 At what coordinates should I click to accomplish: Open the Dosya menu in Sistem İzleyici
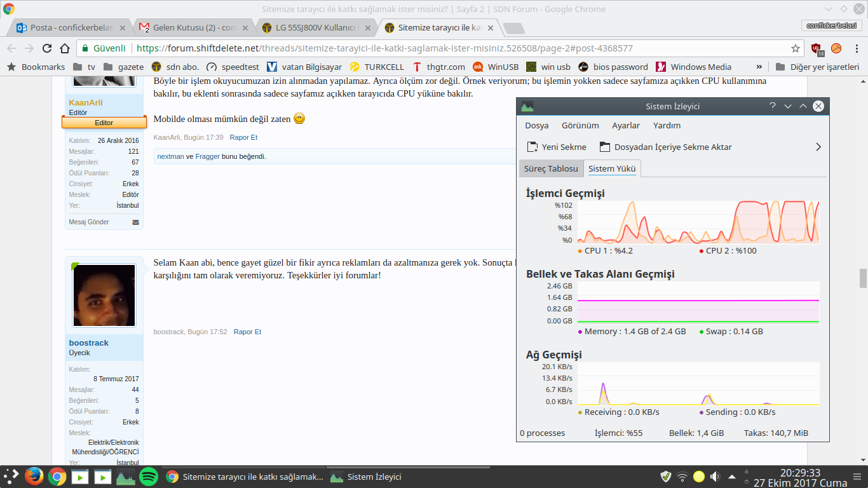pos(536,125)
